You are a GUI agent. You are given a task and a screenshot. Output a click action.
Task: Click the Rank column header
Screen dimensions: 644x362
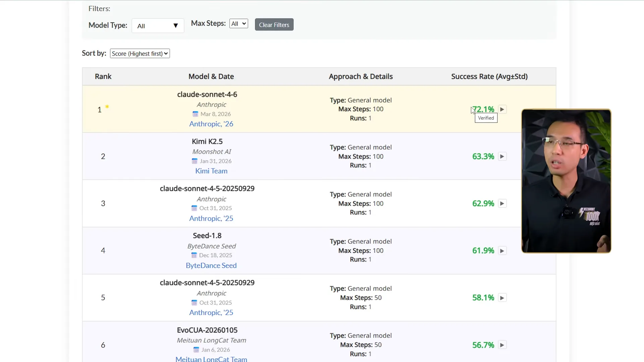(103, 76)
